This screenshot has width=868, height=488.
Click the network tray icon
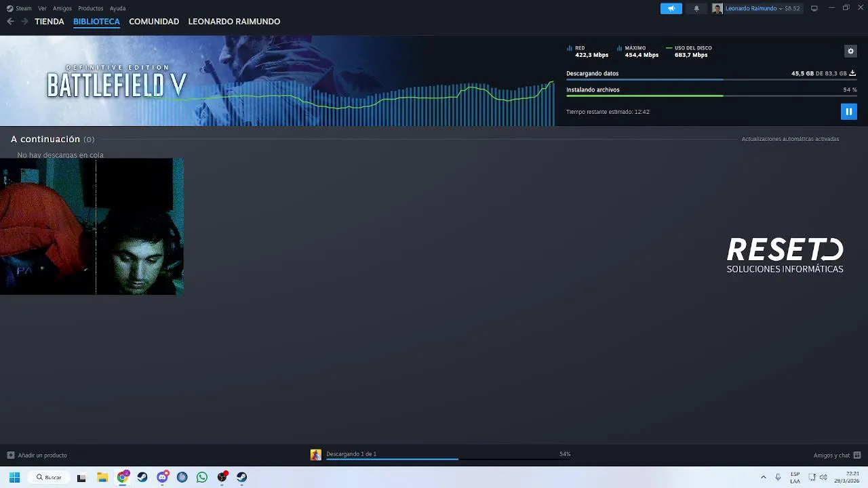click(812, 477)
